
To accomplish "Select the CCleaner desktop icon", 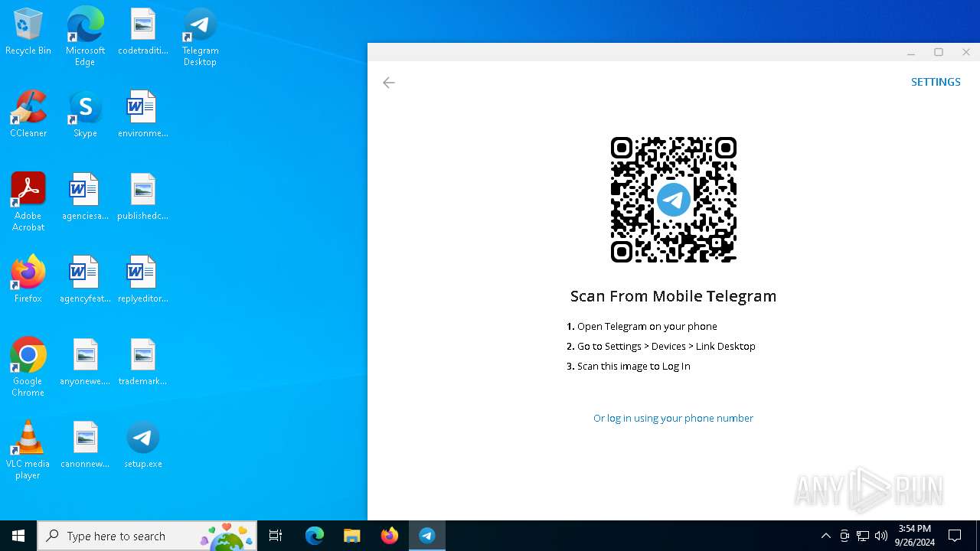I will click(28, 115).
